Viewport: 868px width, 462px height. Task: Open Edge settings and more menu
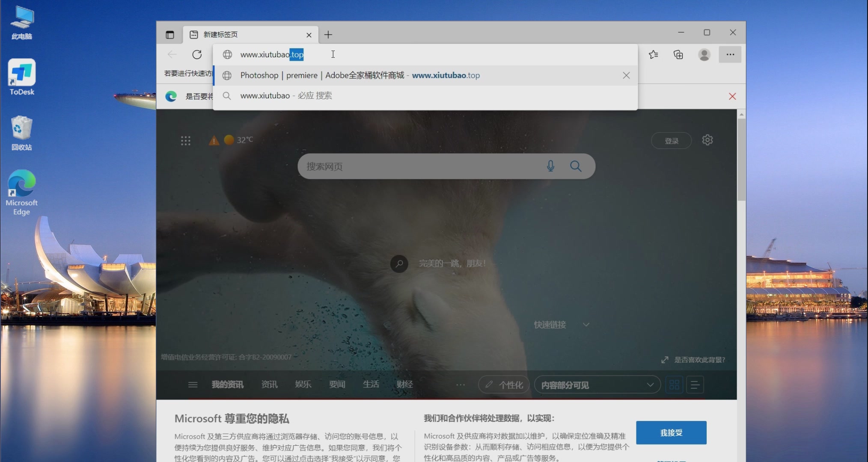(x=730, y=54)
